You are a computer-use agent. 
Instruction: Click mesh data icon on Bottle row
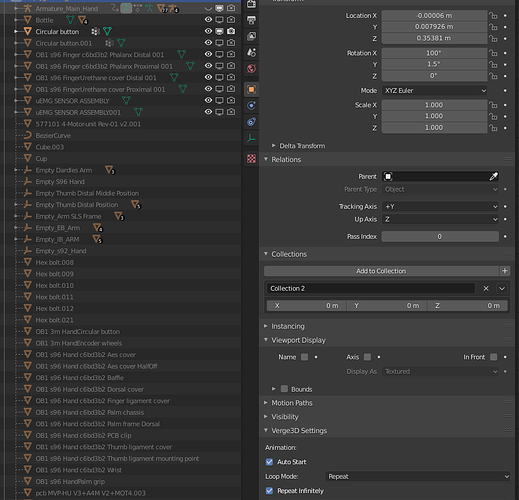[x=70, y=20]
